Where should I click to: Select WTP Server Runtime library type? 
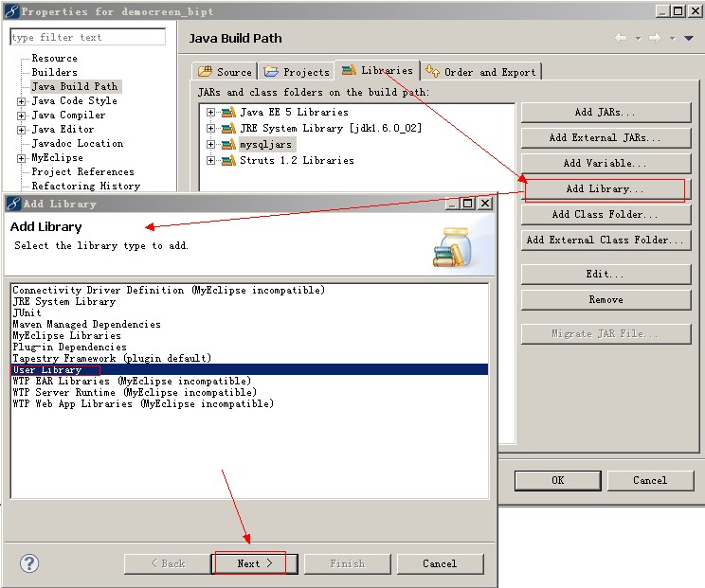249,393
